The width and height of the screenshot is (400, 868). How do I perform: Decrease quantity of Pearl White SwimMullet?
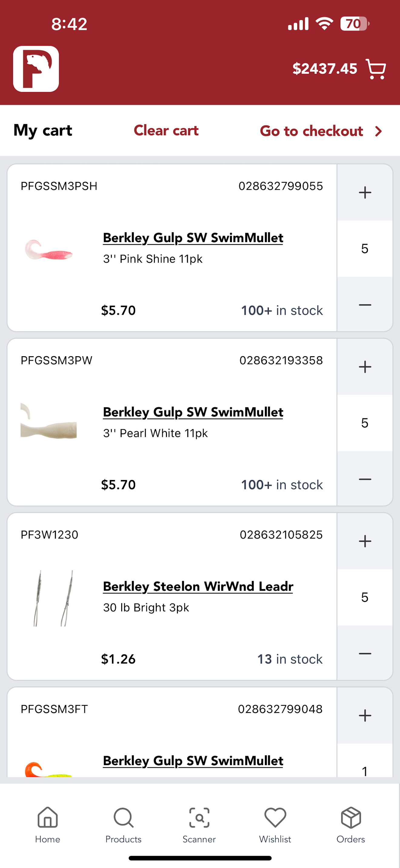365,479
